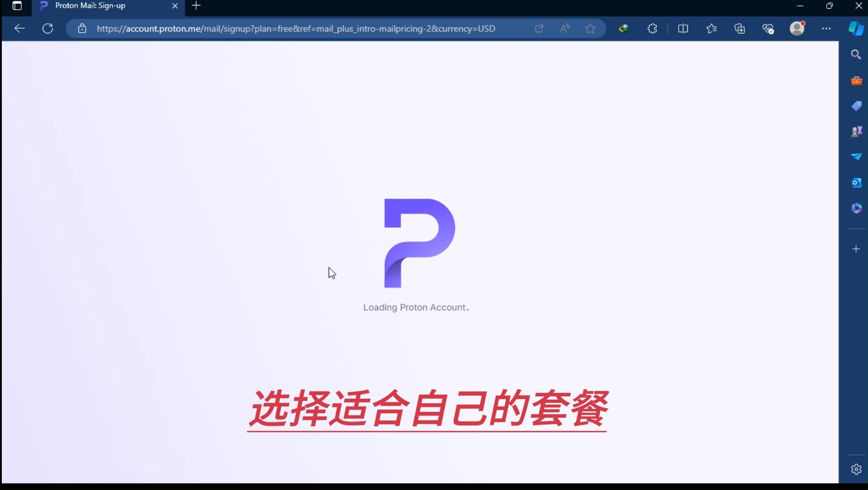Click the Loading Proton Account text
Viewport: 868px width, 490px height.
pos(416,307)
